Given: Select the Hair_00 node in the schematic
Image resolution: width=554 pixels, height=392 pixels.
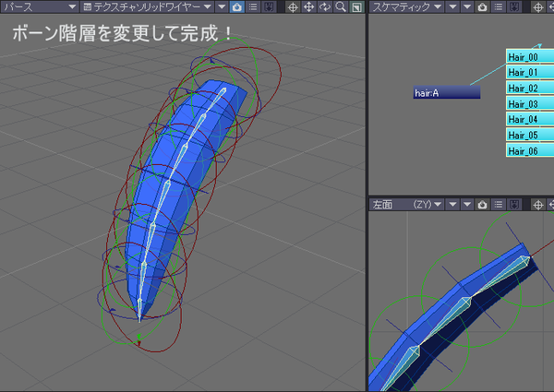Looking at the screenshot, I should coord(530,57).
